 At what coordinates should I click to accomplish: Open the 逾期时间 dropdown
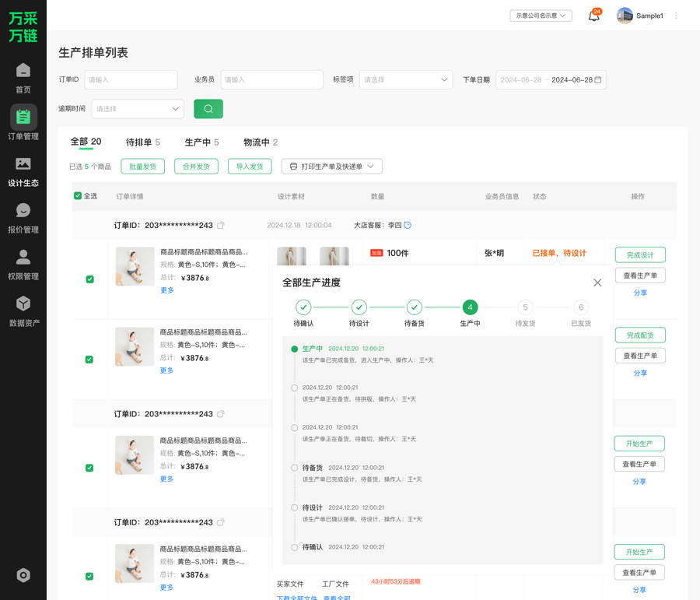(x=137, y=108)
